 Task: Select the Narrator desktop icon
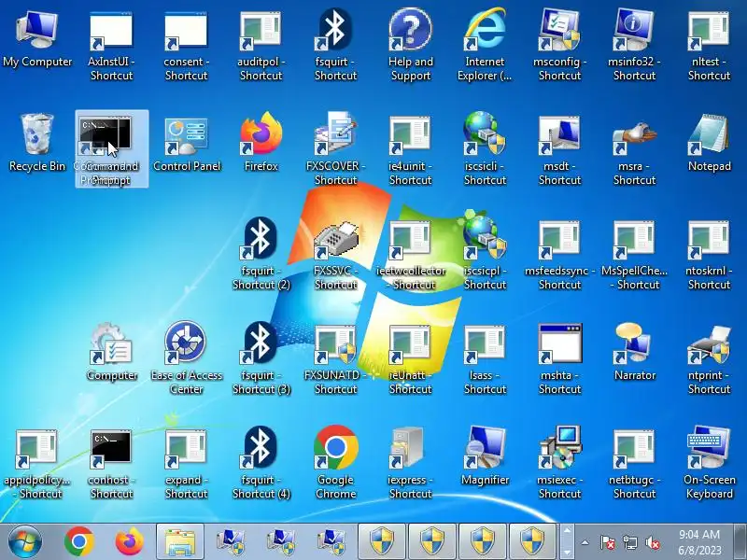pos(635,353)
